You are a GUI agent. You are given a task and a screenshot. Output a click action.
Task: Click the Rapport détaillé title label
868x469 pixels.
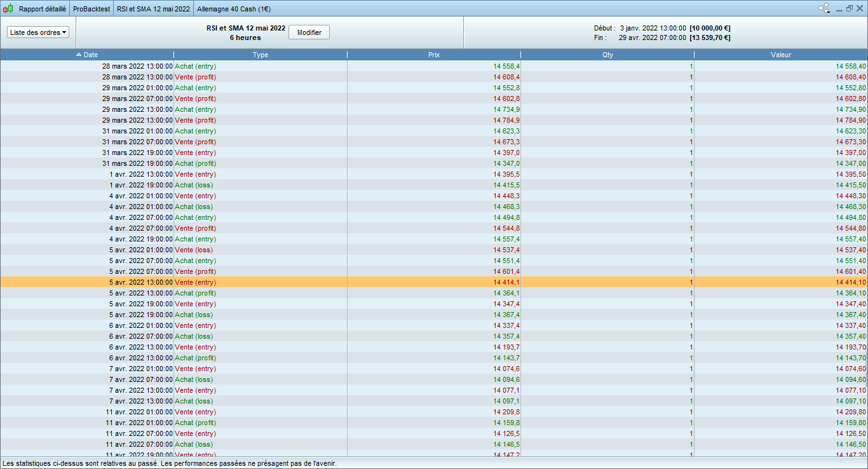click(x=43, y=9)
